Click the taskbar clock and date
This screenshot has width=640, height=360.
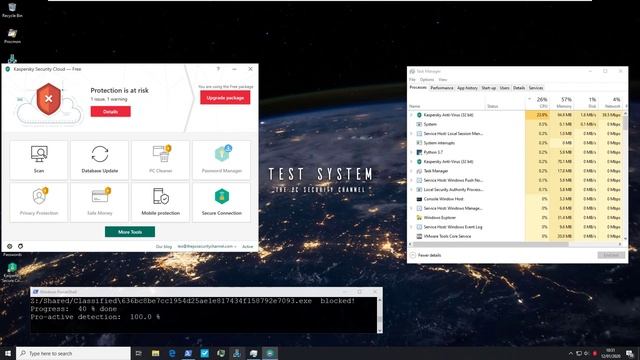(611, 353)
